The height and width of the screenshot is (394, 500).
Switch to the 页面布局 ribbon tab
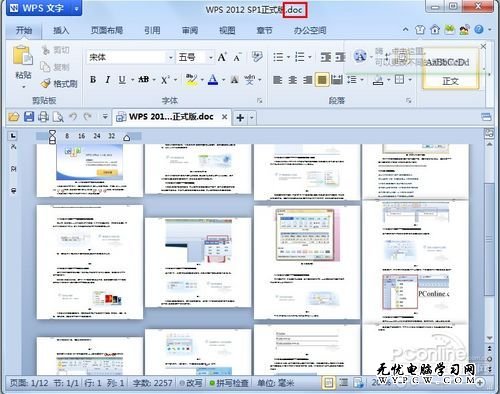click(x=107, y=31)
